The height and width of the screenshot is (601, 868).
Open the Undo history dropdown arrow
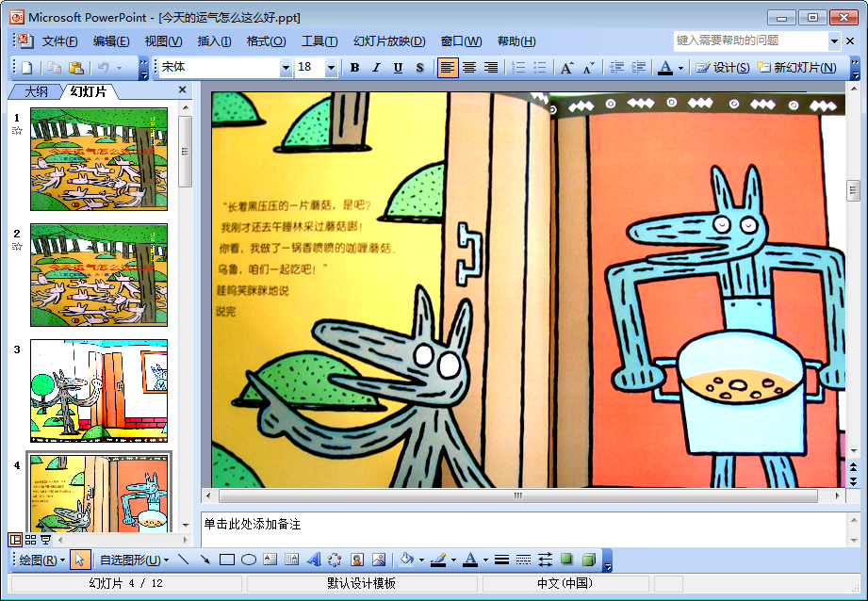(x=119, y=68)
